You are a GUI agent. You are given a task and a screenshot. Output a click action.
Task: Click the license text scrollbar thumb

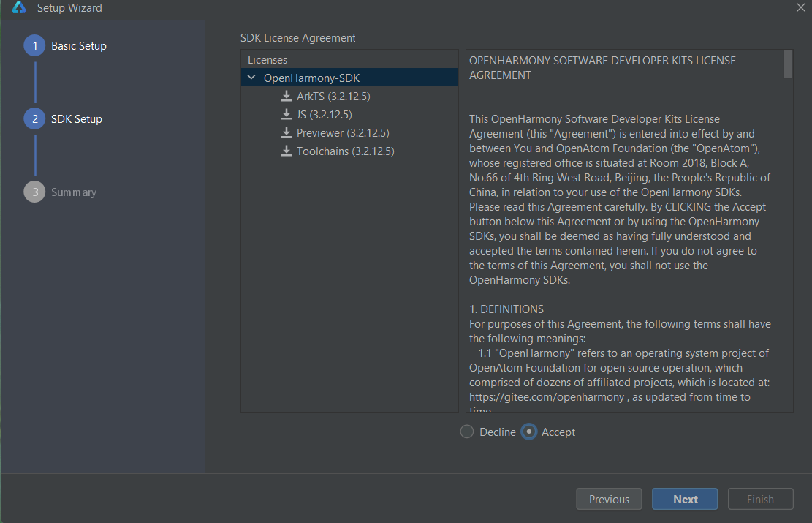click(788, 64)
